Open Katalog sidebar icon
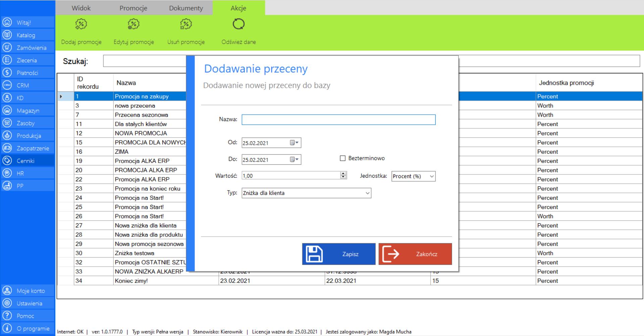Viewport: 644px width, 336px height. point(7,35)
